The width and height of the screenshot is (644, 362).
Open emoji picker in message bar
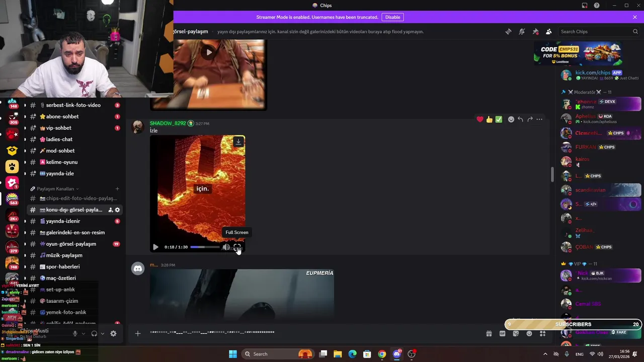pos(529,333)
